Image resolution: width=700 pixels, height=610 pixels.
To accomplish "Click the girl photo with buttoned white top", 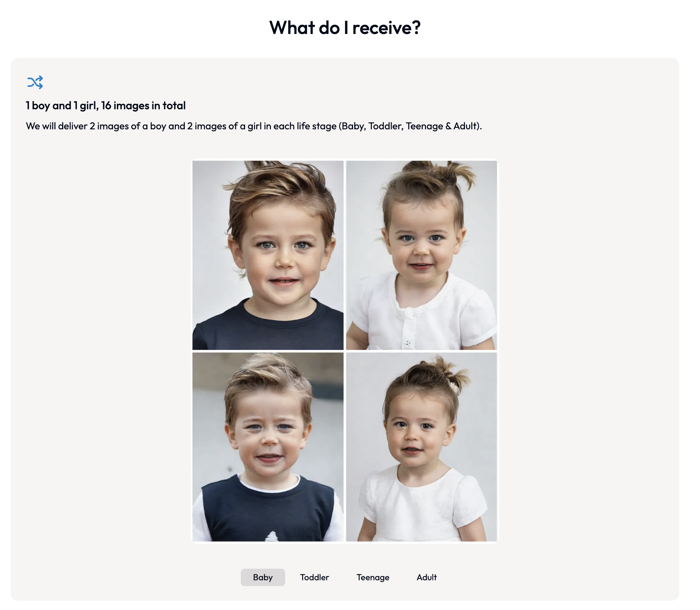I will coord(421,255).
